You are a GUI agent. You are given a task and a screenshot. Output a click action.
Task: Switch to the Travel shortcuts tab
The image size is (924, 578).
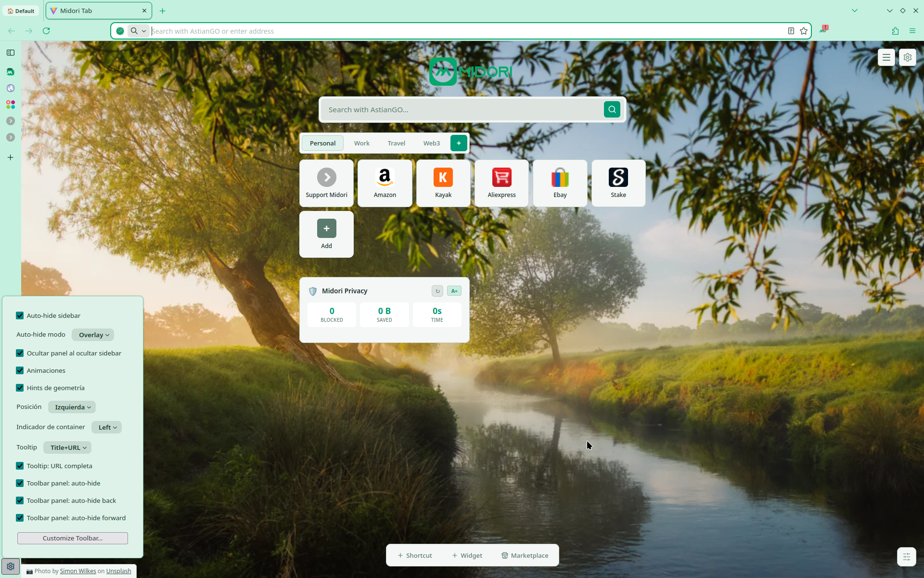tap(397, 143)
